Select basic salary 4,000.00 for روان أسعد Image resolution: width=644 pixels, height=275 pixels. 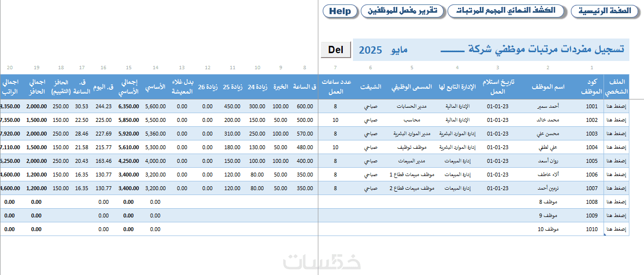click(x=156, y=161)
